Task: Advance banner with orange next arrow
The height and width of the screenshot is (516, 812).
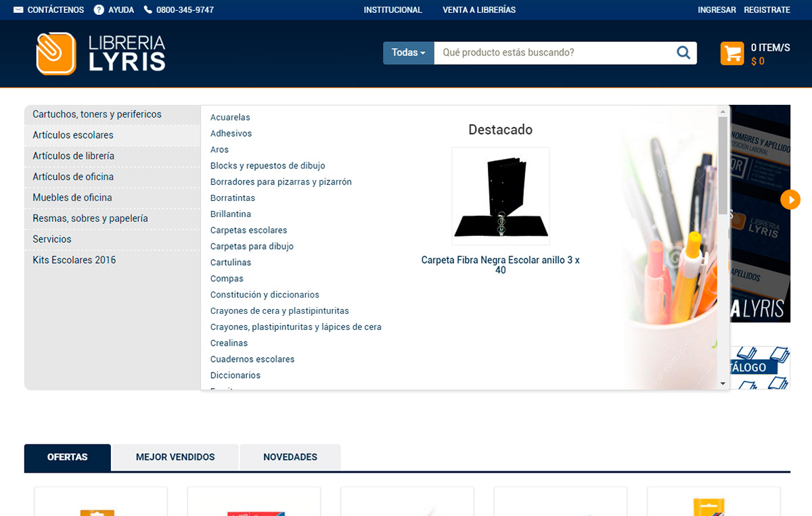Action: coord(790,200)
